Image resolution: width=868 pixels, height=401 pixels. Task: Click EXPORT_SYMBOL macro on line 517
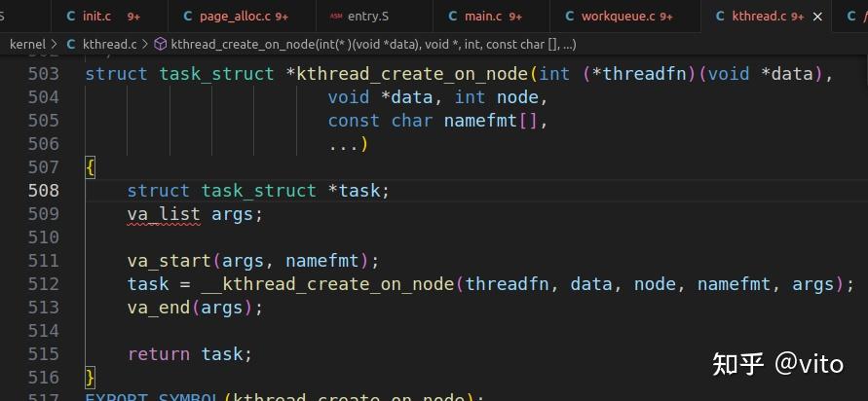(x=153, y=396)
